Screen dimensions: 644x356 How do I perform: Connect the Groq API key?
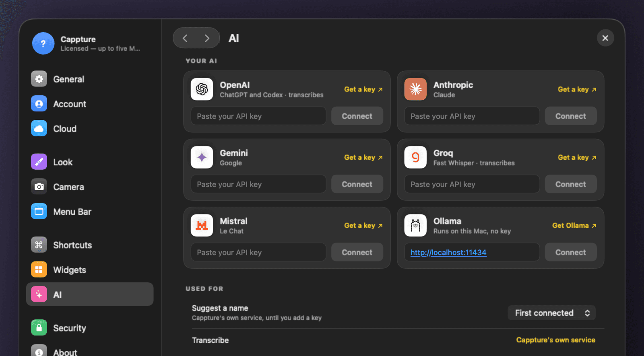point(571,184)
